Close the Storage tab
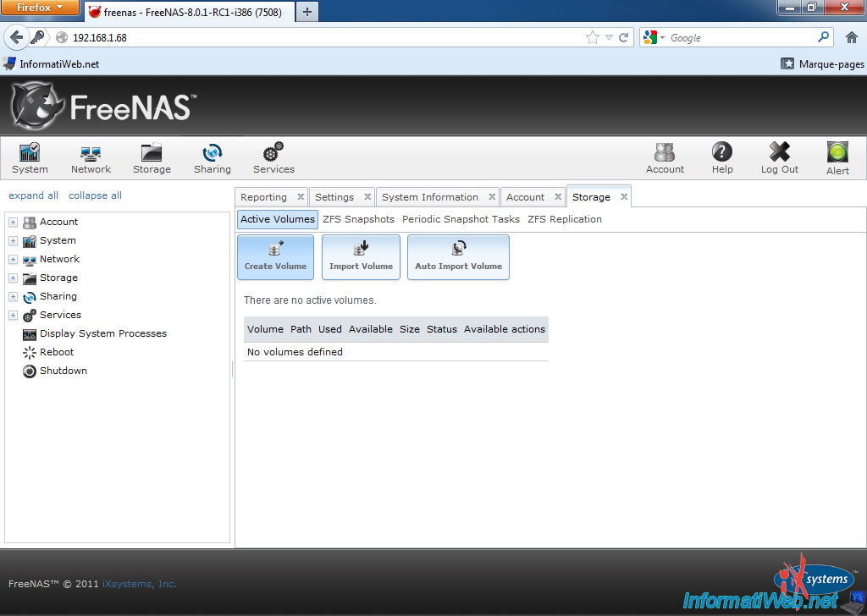 pyautogui.click(x=624, y=196)
